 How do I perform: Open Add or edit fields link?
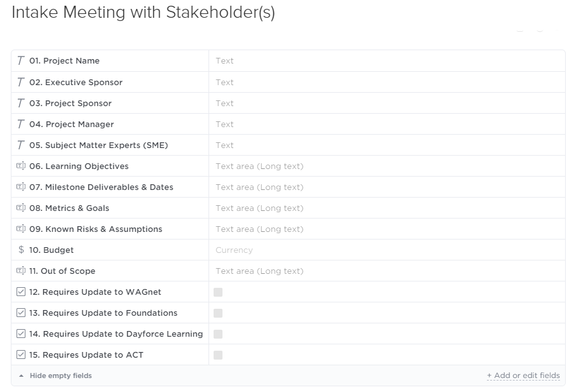[x=523, y=375]
